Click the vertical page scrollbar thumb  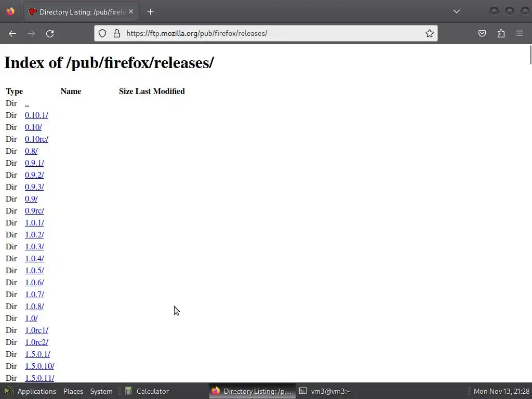530,54
